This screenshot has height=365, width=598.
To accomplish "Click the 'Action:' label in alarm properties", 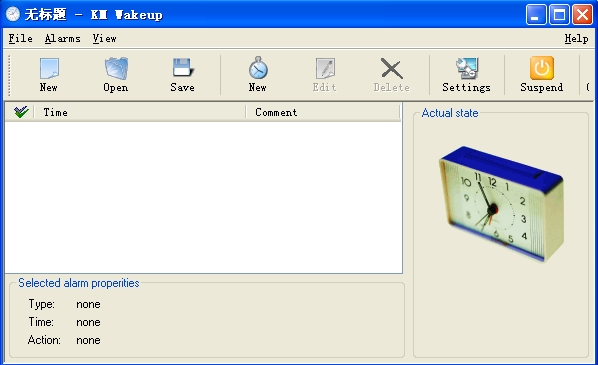I will pos(44,340).
